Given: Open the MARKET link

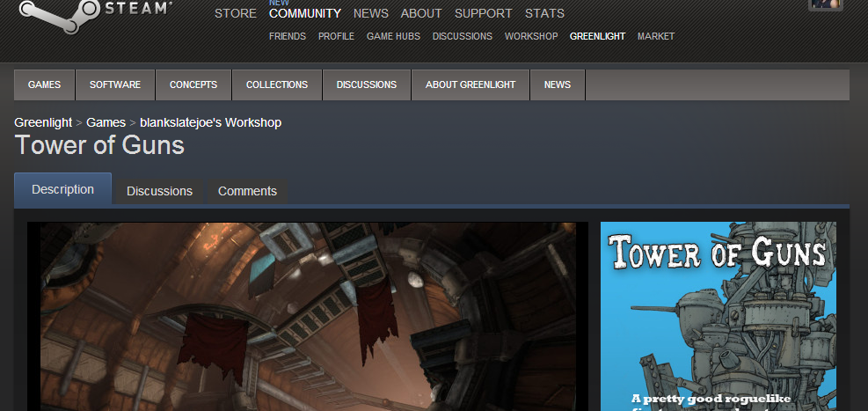Looking at the screenshot, I should click(x=656, y=37).
